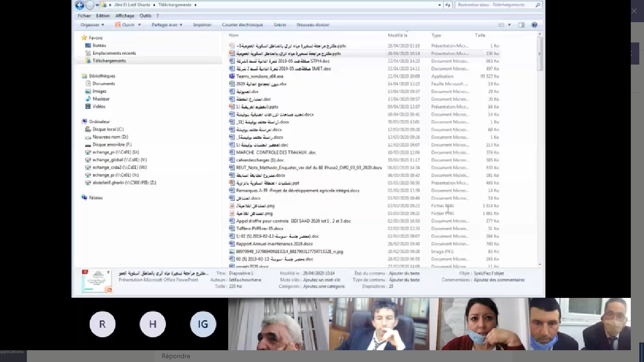Click the search magnifier icon
This screenshot has width=644, height=362.
point(538,5)
